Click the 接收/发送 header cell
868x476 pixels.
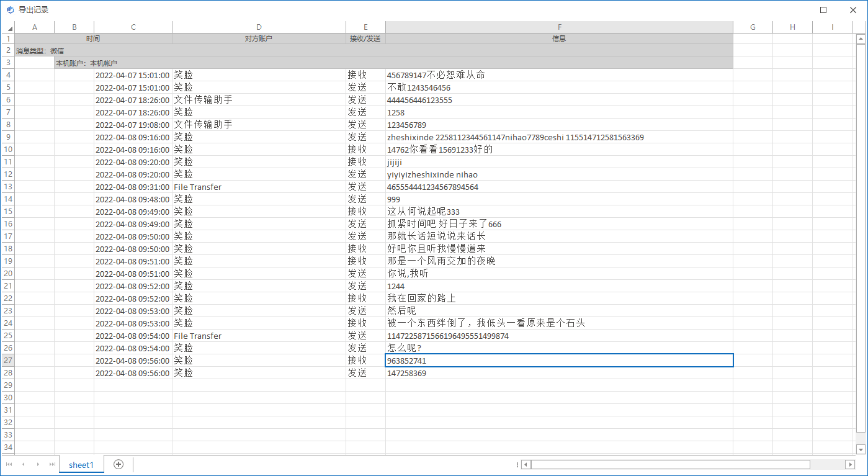click(x=366, y=38)
